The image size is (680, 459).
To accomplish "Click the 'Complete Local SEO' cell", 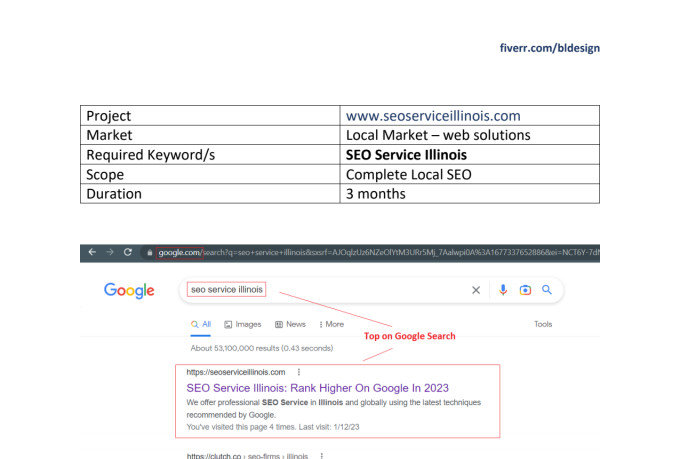I will click(x=470, y=174).
